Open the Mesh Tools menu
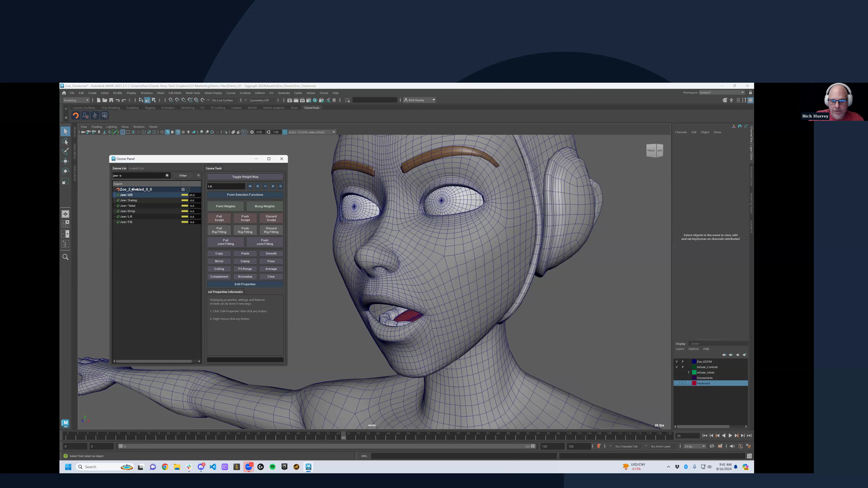This screenshot has width=868, height=488. coord(193,93)
